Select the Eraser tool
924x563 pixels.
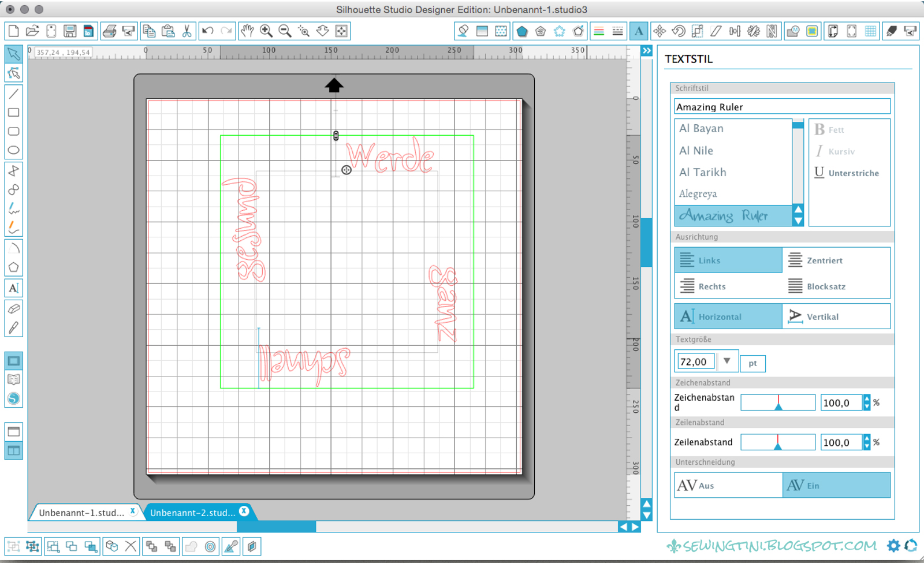[14, 309]
